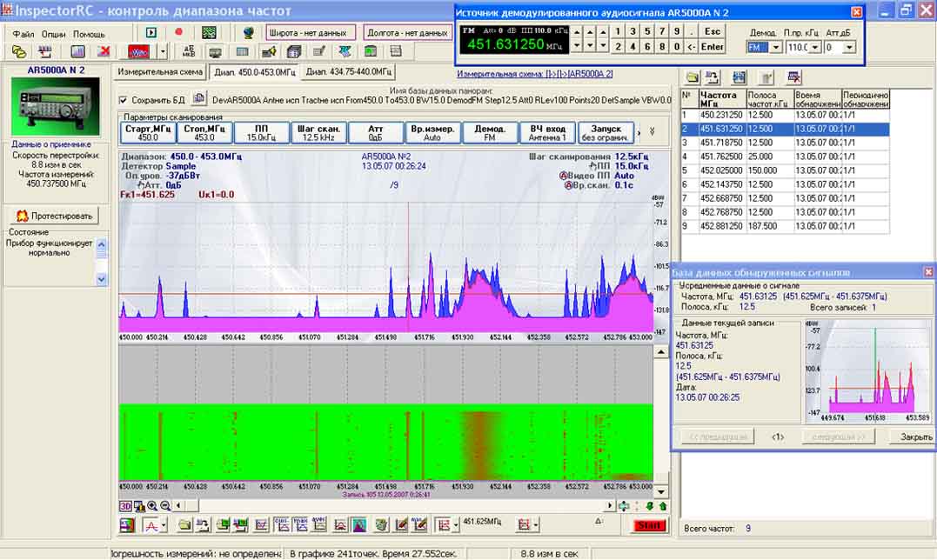The width and height of the screenshot is (937, 560).
Task: Open the Опции menu
Action: (53, 34)
